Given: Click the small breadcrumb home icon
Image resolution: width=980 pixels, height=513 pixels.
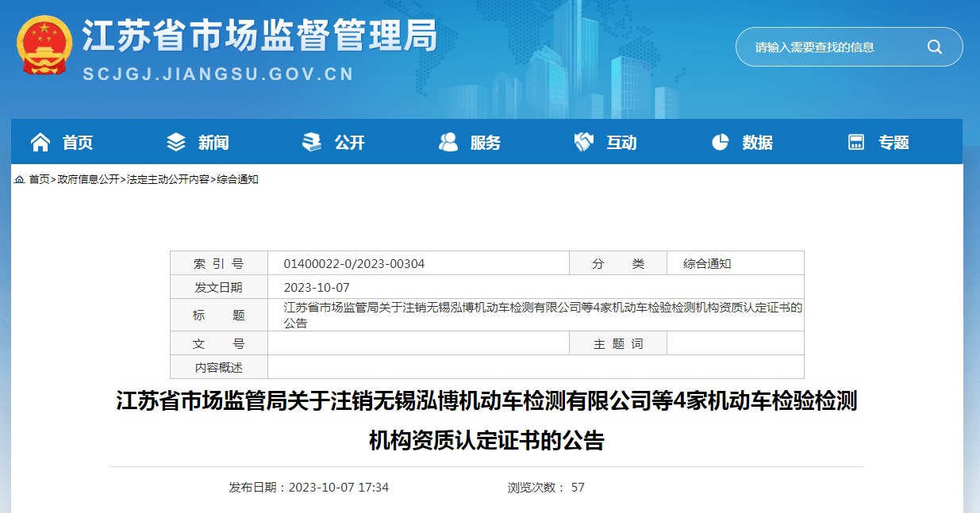Looking at the screenshot, I should (19, 180).
